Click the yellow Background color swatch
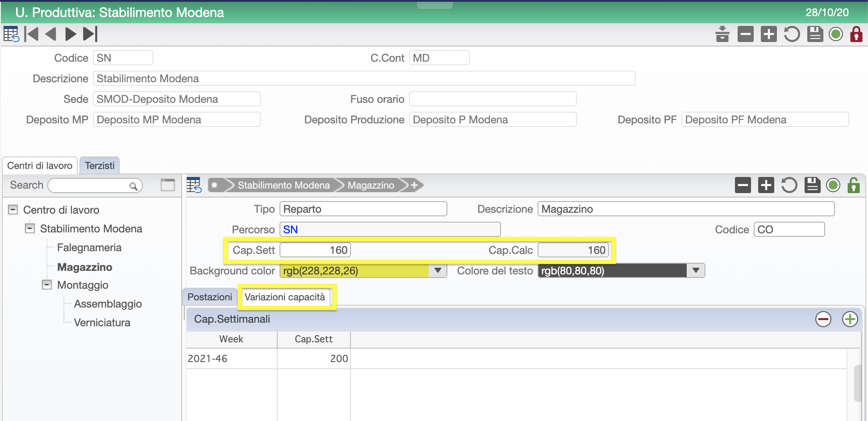 [x=355, y=271]
